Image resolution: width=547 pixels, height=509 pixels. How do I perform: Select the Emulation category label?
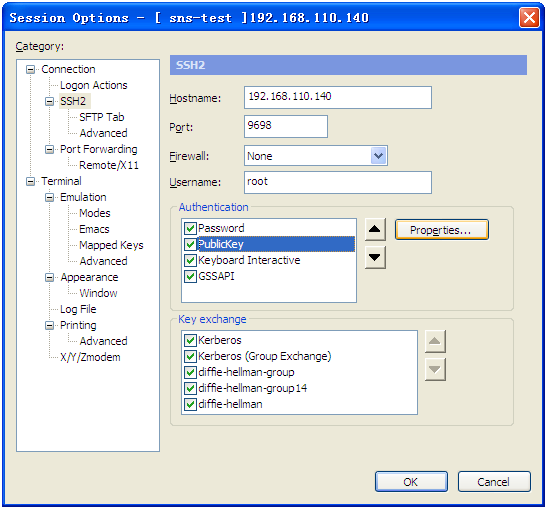[83, 197]
